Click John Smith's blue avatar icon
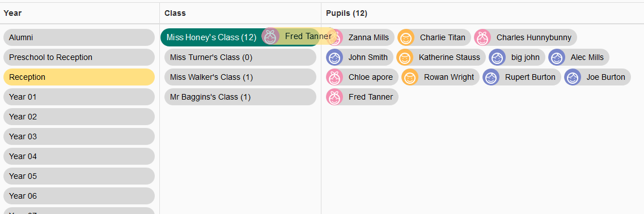Screen dimensions: 644x214 click(334, 57)
